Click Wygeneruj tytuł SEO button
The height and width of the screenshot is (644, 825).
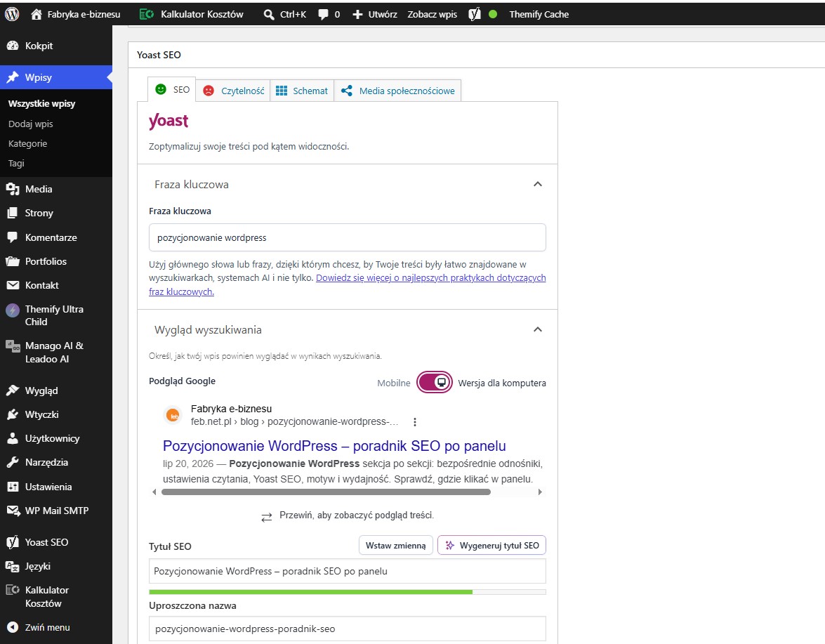coord(491,546)
